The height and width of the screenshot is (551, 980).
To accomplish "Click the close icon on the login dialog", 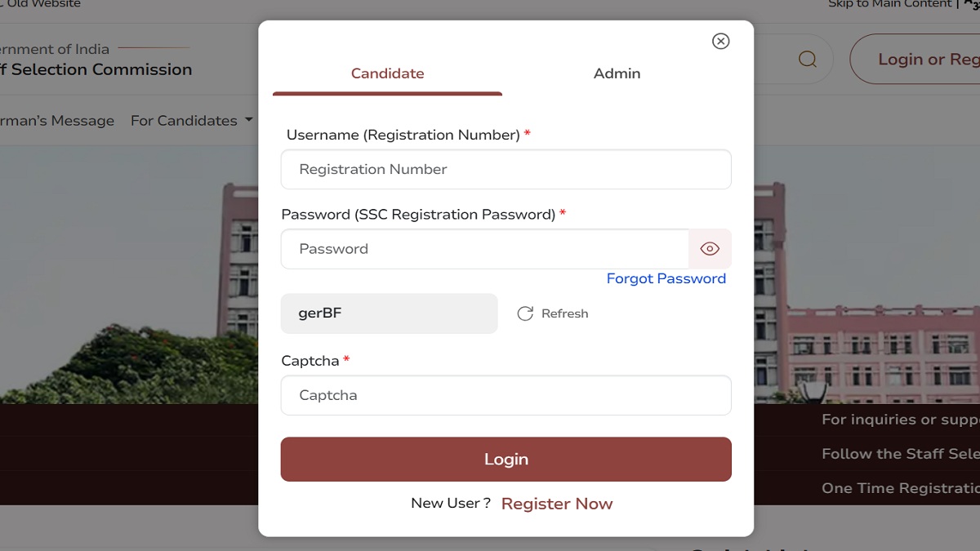I will tap(719, 41).
